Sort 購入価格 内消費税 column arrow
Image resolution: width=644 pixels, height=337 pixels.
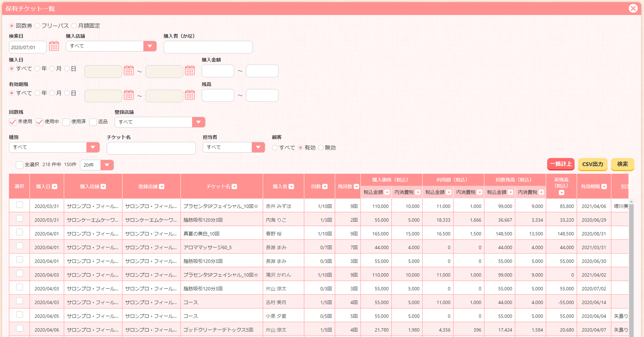coord(418,192)
